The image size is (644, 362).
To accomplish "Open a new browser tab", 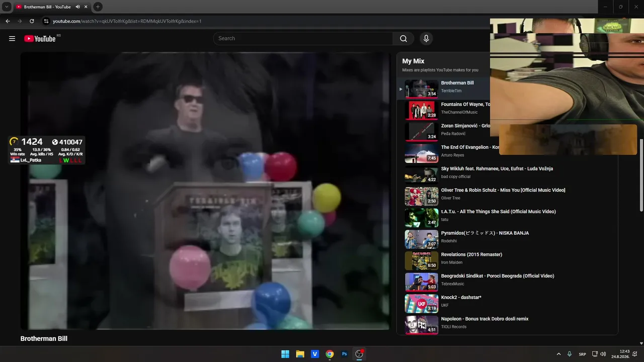I will click(x=98, y=7).
